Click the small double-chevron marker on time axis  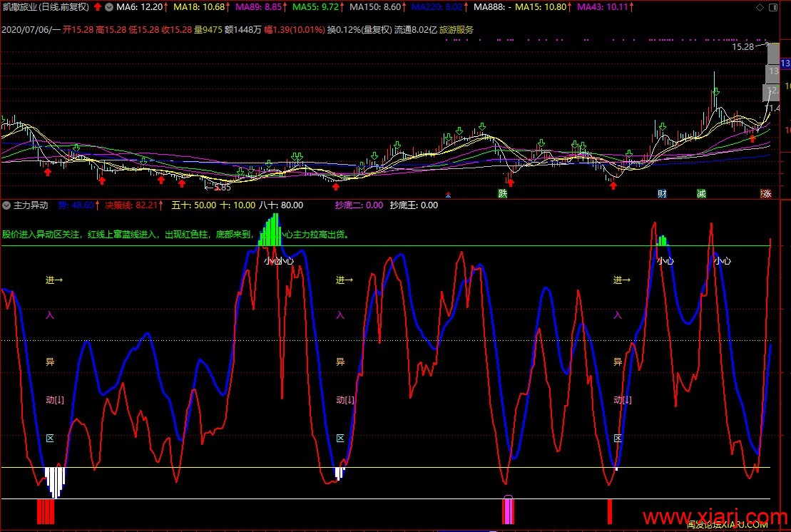(448, 195)
